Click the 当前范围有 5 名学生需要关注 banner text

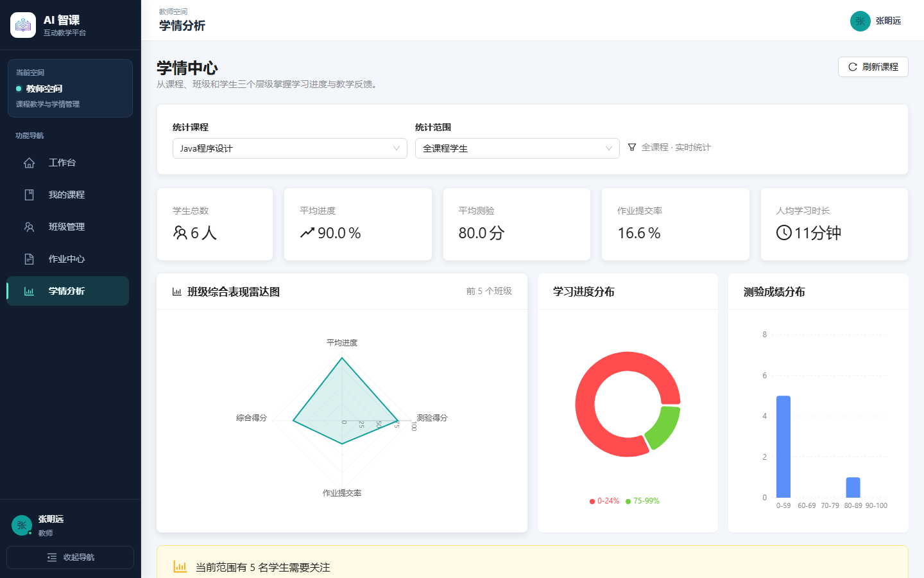point(263,567)
